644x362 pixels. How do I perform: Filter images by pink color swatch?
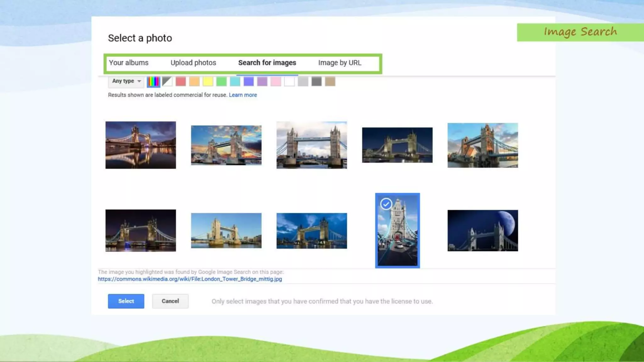click(x=276, y=82)
